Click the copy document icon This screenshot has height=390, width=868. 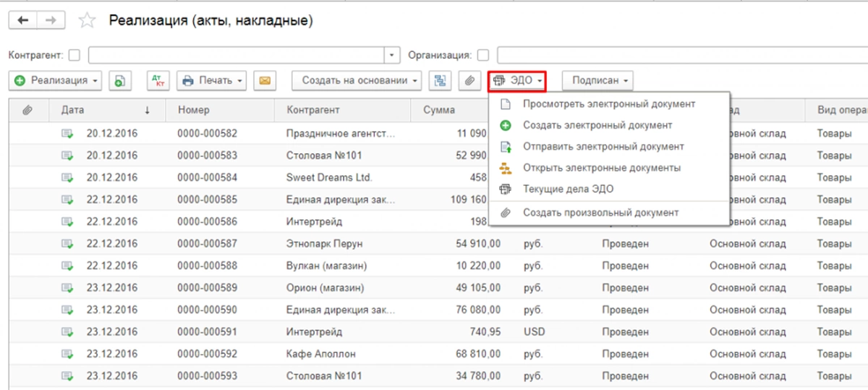[120, 81]
